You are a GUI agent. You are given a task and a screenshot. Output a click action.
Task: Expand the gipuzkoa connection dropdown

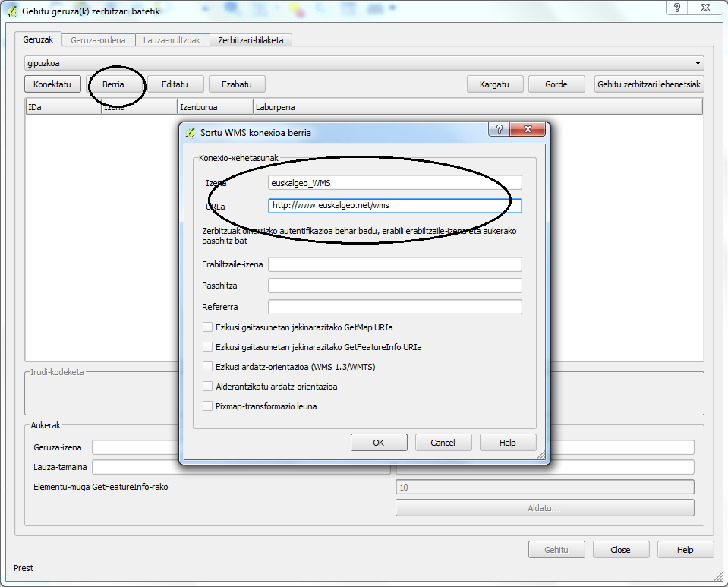tap(697, 64)
